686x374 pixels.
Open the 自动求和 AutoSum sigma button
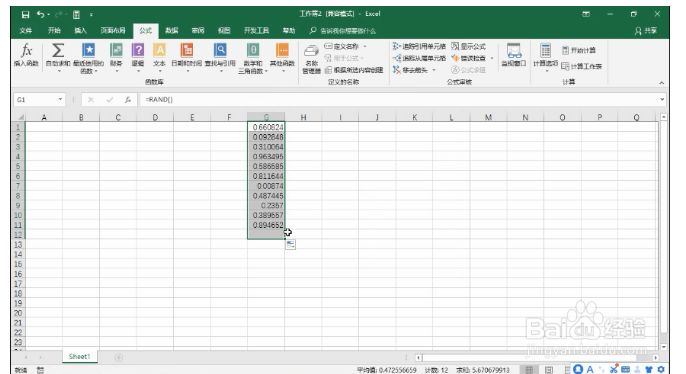coord(58,57)
